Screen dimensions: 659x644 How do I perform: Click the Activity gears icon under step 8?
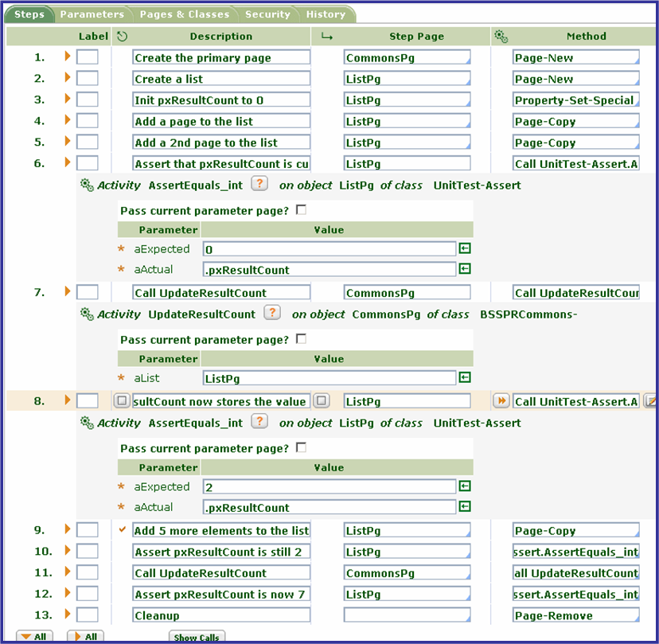[x=87, y=423]
